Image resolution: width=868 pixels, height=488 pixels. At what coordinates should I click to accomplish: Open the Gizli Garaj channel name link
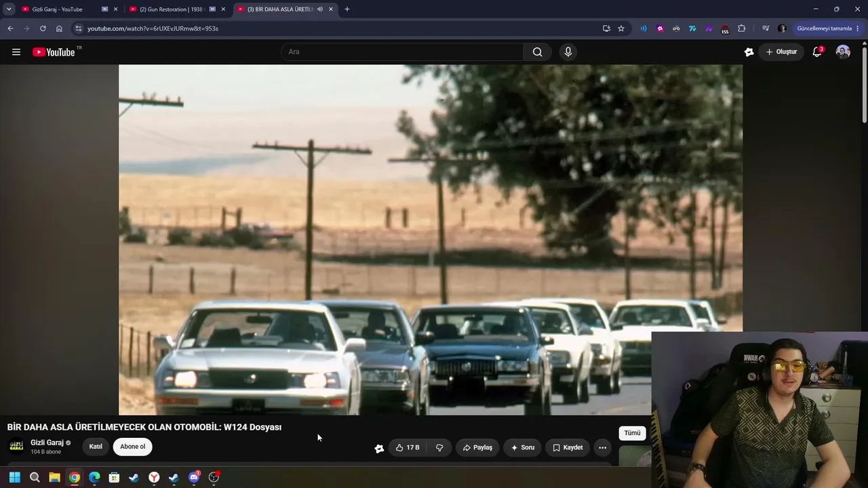[x=47, y=443]
